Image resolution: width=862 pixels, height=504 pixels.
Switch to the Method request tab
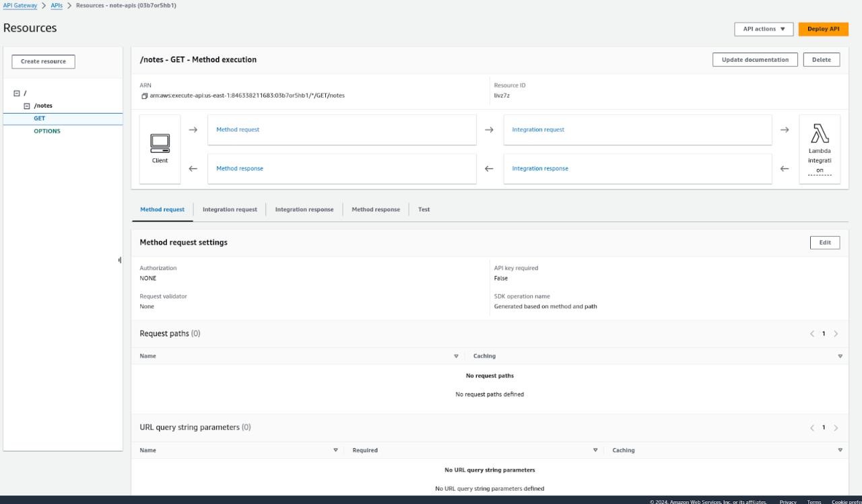point(162,209)
